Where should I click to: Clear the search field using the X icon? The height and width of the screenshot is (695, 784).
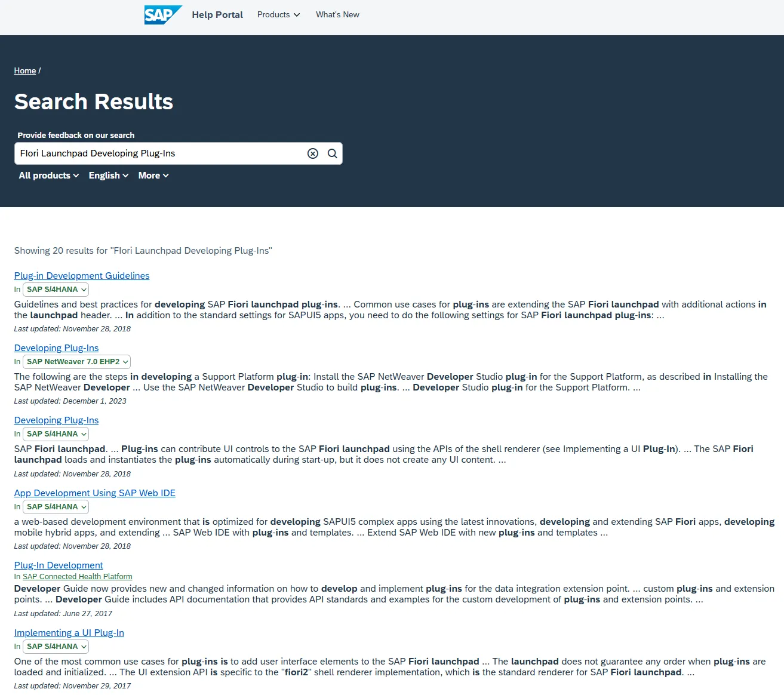[312, 153]
